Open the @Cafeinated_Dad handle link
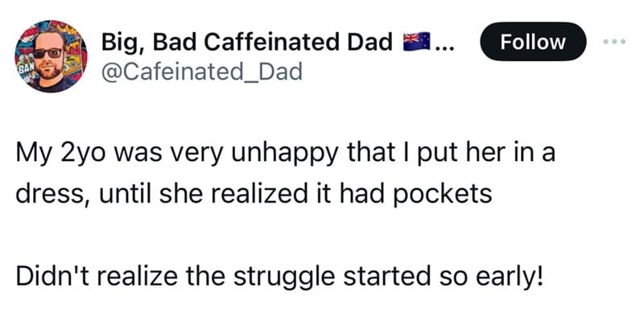644x317 pixels. pos(202,72)
